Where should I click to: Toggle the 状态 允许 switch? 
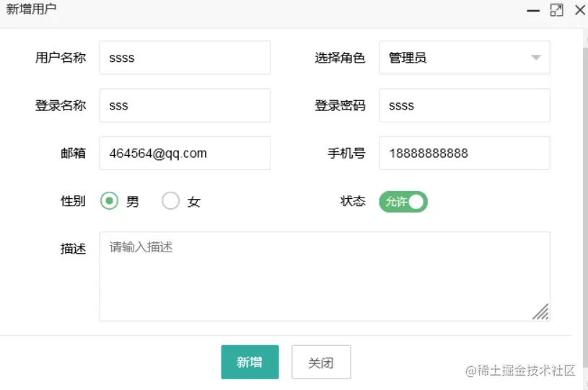pyautogui.click(x=403, y=202)
